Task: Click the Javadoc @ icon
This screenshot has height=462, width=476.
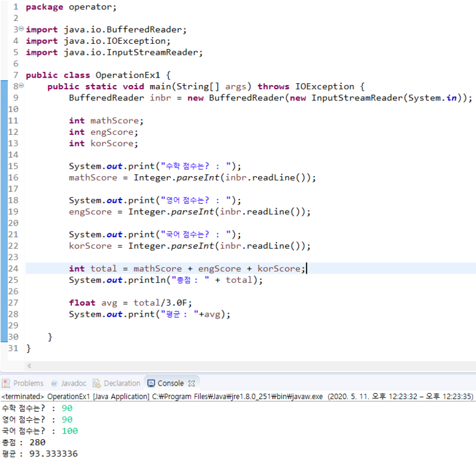Action: 54,384
